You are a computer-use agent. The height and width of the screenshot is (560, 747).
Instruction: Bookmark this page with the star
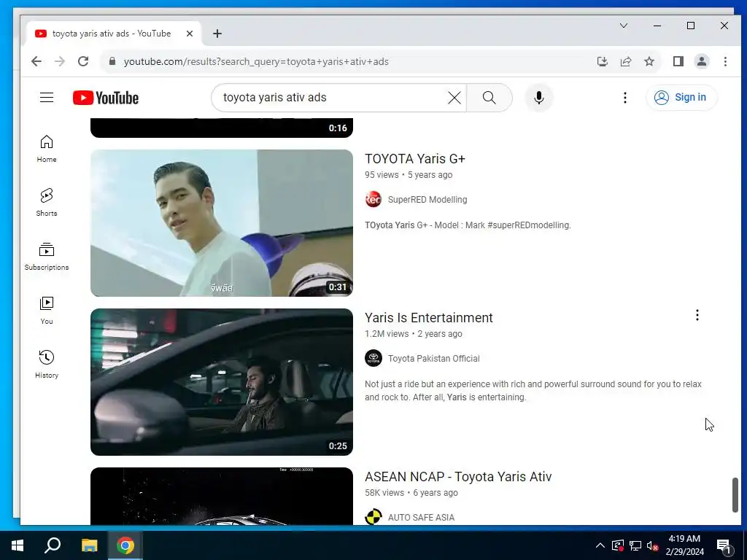[x=649, y=61]
